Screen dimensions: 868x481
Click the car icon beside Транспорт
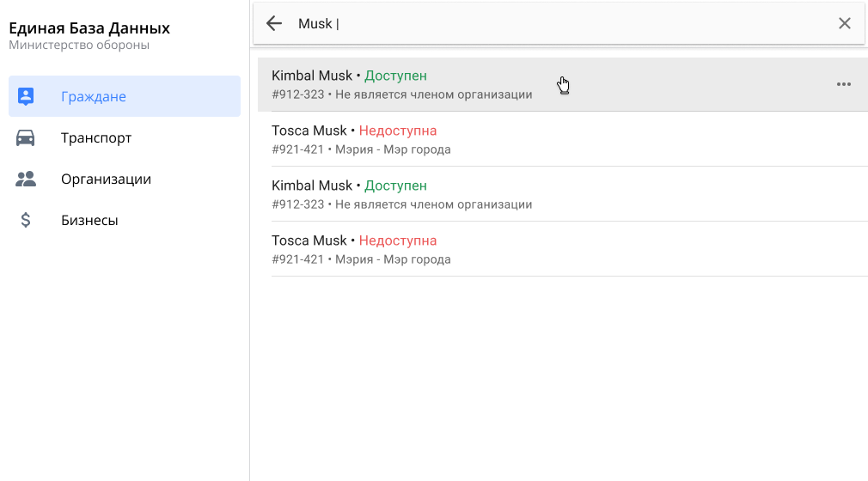click(x=26, y=137)
